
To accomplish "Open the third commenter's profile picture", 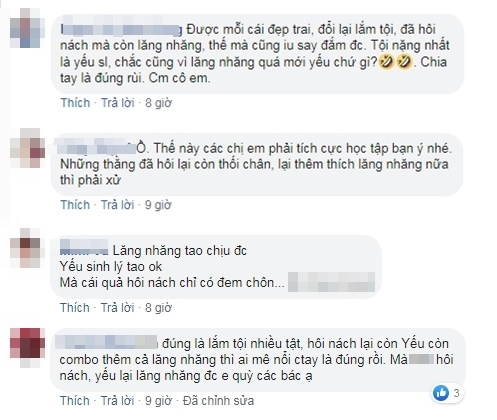I will tap(26, 248).
